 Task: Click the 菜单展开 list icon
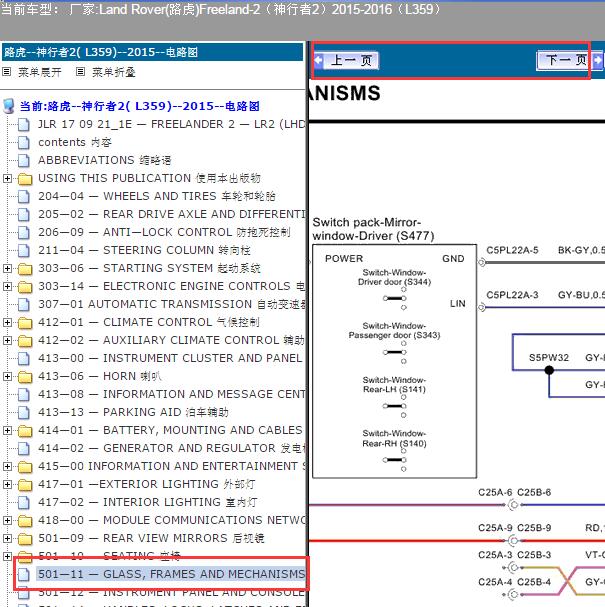pos(6,72)
